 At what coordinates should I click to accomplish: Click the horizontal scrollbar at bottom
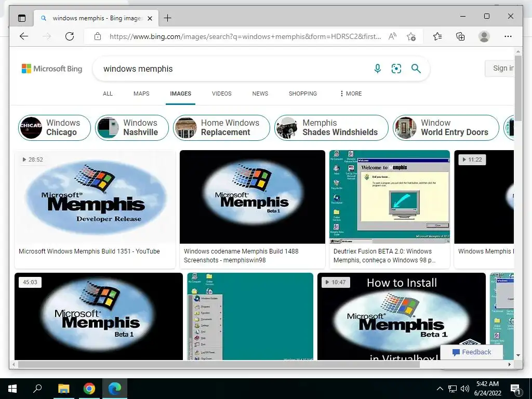click(x=219, y=364)
